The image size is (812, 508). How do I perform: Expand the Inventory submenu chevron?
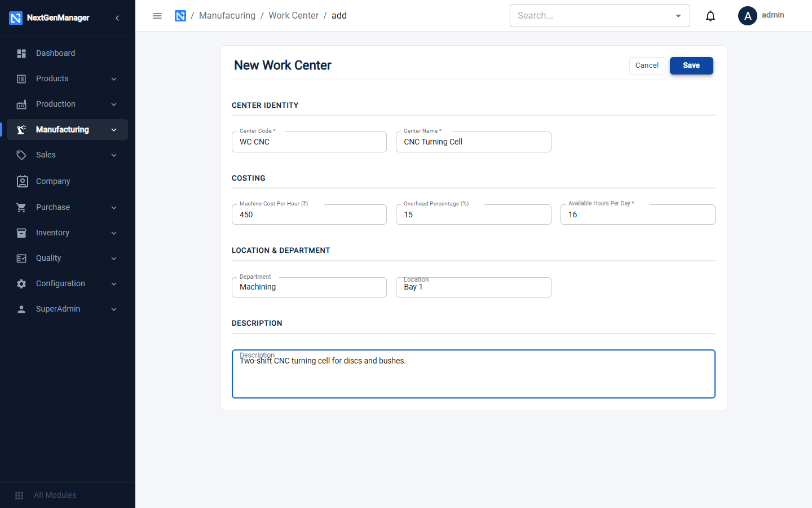[114, 233]
